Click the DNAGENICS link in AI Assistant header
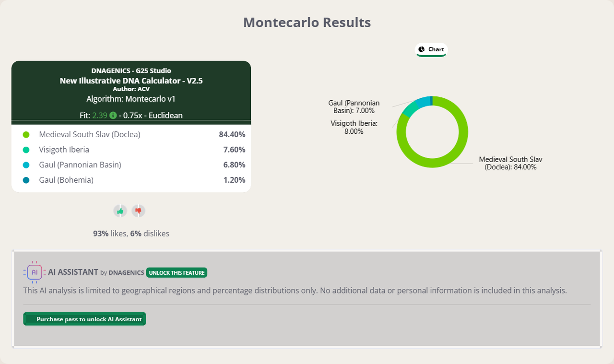Screen dimensions: 614x364 126,272
